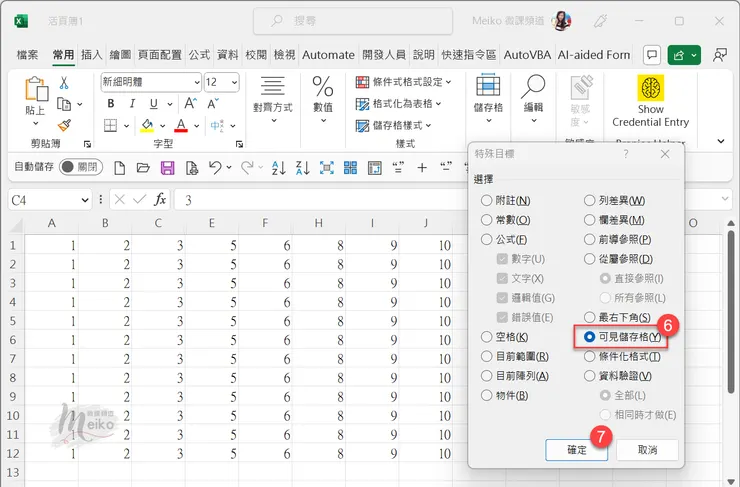Click the search box at top
Screen dimensions: 740x487
353,21
